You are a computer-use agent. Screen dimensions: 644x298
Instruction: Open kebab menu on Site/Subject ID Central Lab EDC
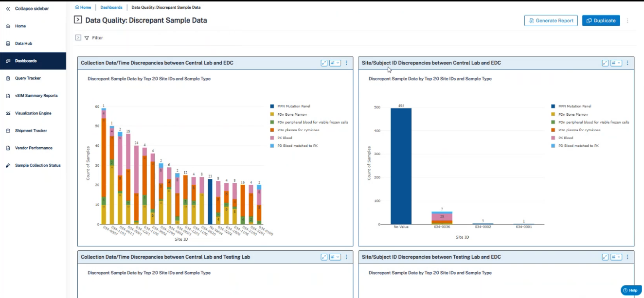point(627,63)
